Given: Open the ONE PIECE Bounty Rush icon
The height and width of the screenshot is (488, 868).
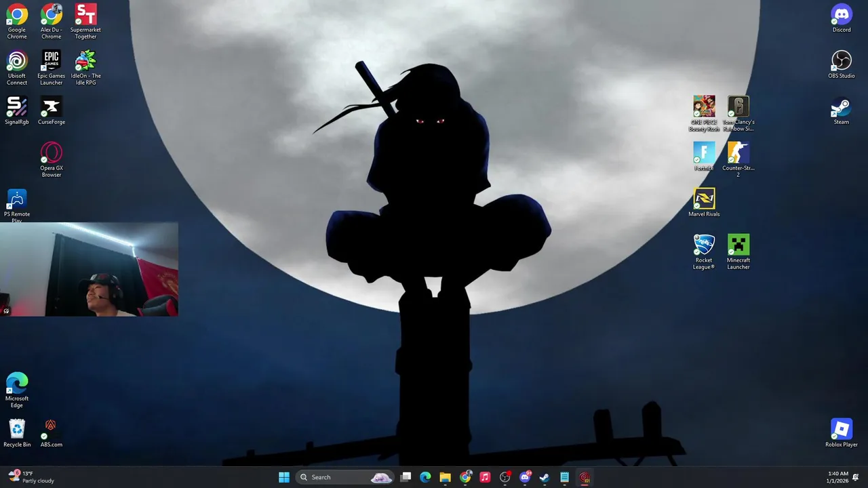Looking at the screenshot, I should pos(704,114).
